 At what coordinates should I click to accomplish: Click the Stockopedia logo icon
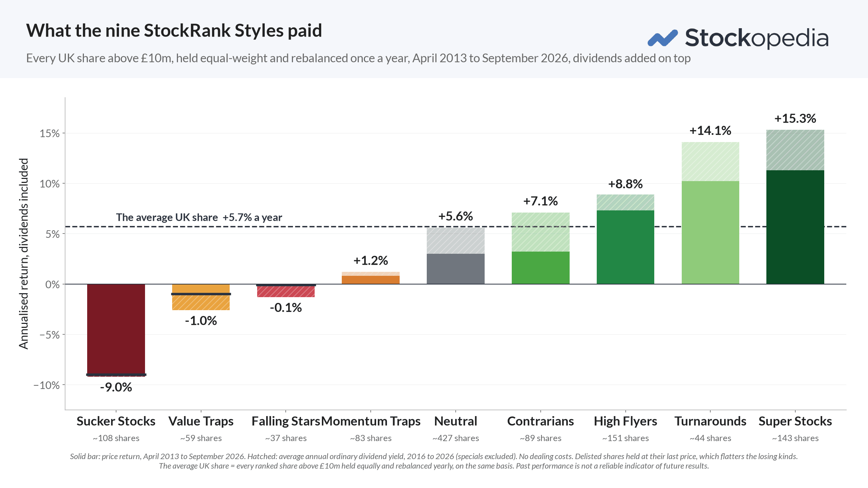click(663, 38)
